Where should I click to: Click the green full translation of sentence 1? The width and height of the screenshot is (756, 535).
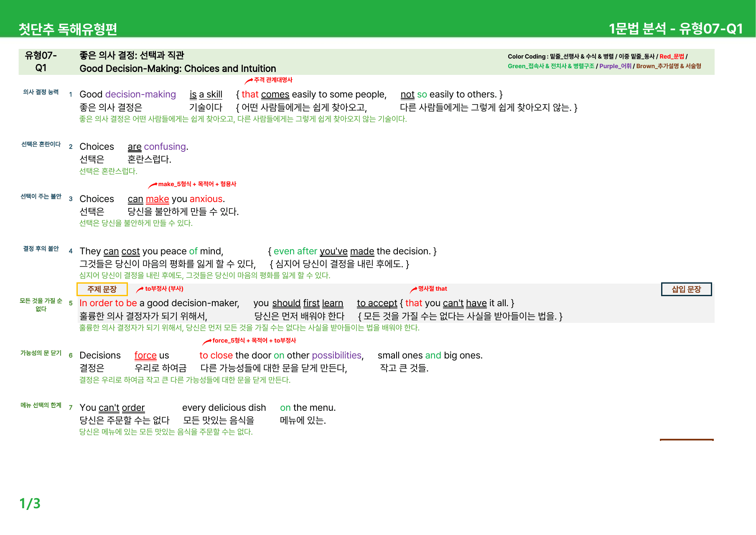point(243,119)
